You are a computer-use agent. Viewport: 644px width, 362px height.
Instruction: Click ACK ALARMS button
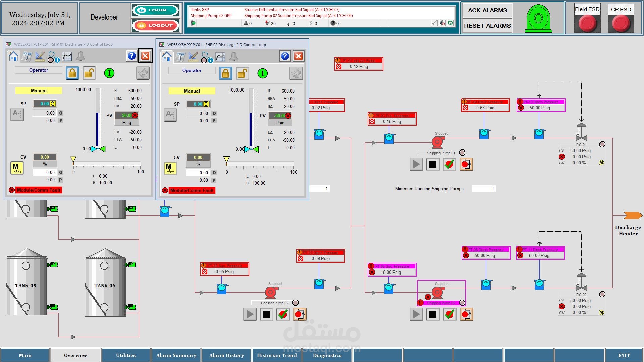(487, 10)
